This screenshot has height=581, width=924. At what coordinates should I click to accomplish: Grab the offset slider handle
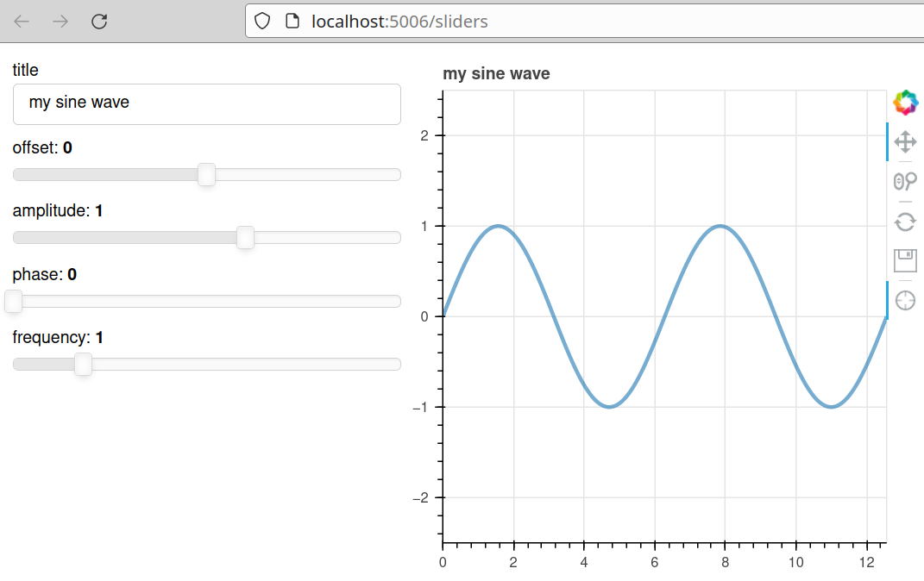[x=206, y=175]
